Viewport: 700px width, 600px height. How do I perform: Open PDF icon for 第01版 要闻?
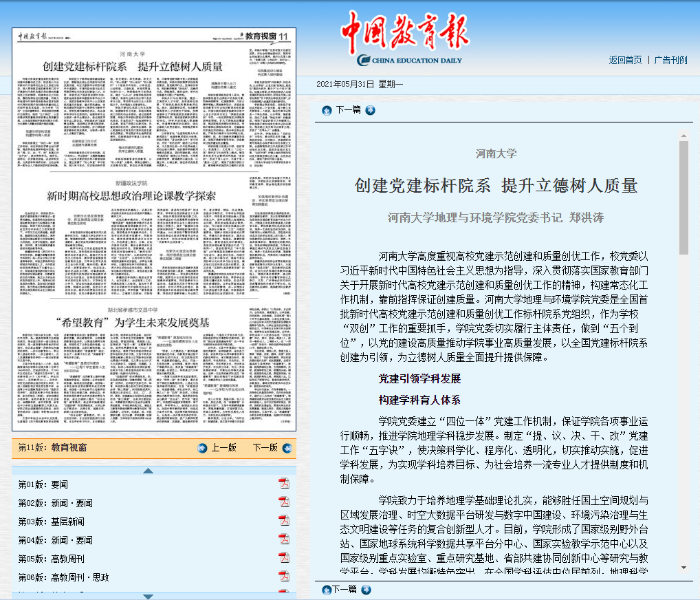click(x=284, y=484)
